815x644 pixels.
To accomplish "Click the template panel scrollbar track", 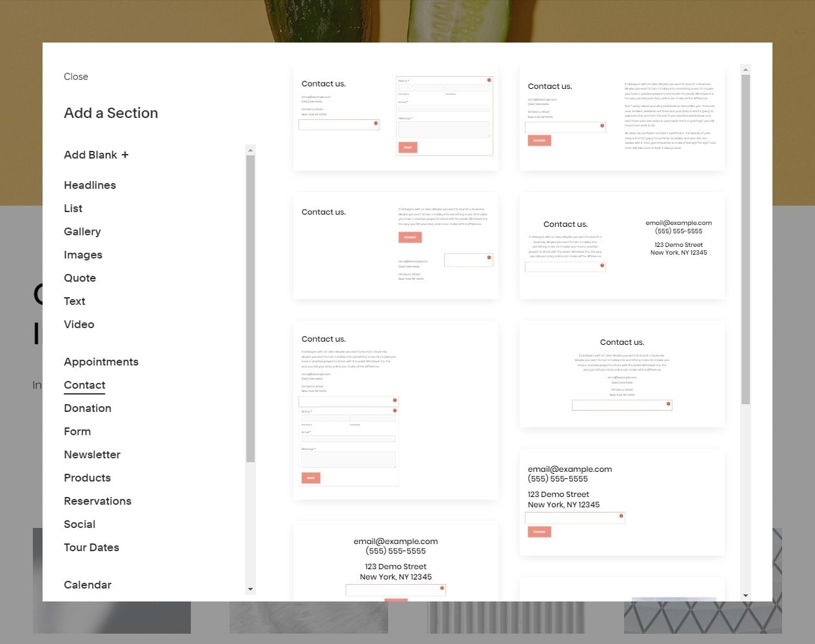I will point(745,322).
